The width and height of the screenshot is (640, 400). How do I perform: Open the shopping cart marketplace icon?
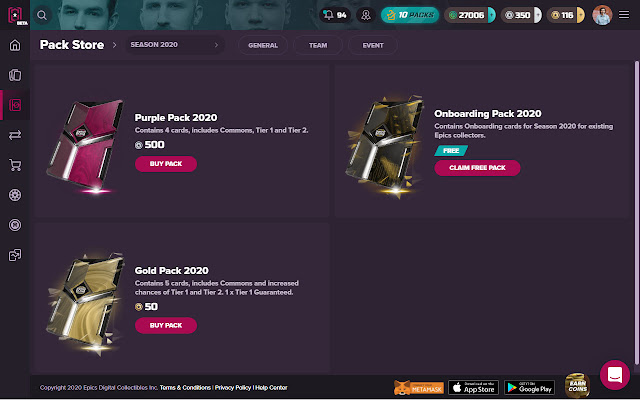15,165
